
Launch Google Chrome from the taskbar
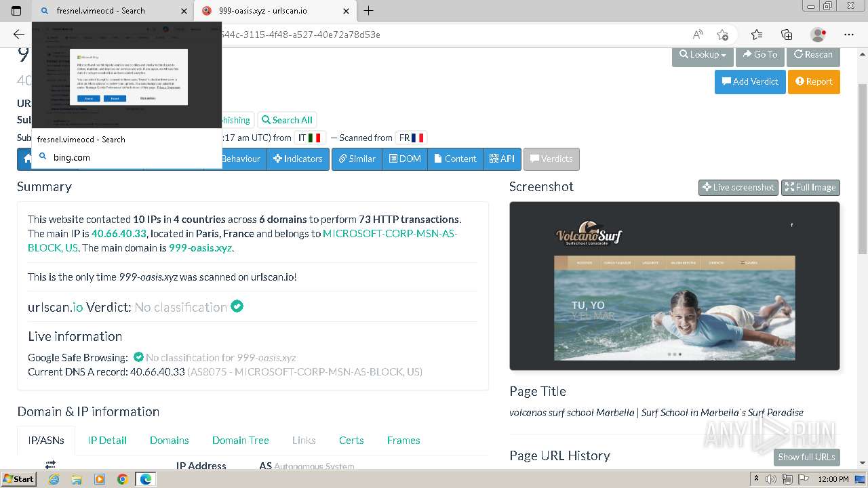pyautogui.click(x=123, y=479)
